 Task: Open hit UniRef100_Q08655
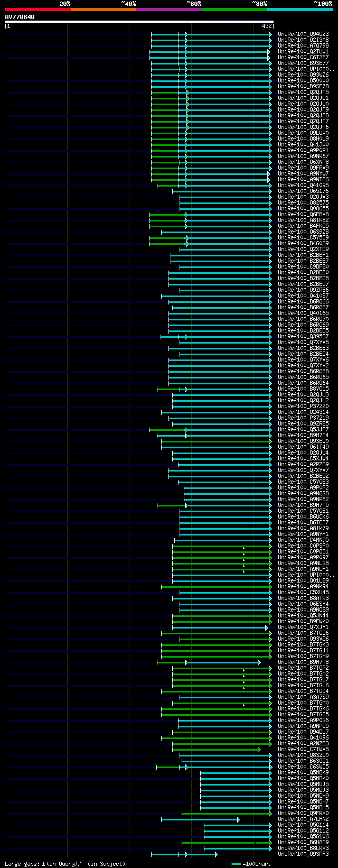pyautogui.click(x=303, y=209)
